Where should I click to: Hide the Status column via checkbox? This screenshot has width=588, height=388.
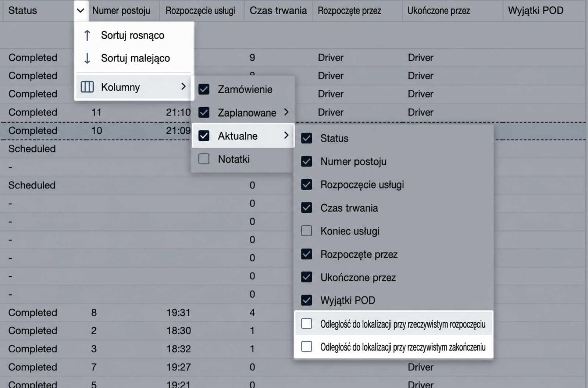tap(306, 138)
